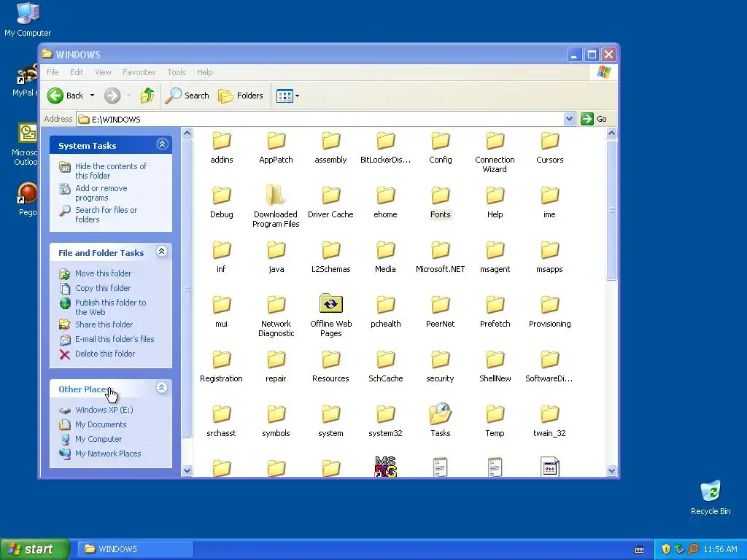Select the assembly folder icon

click(330, 141)
